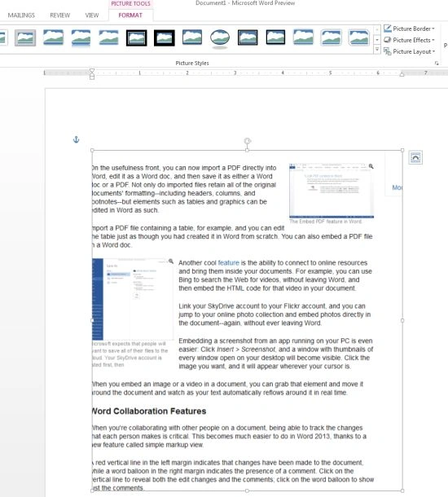The width and height of the screenshot is (448, 497).
Task: Click the top-left picture sizing handle
Action: click(x=92, y=150)
